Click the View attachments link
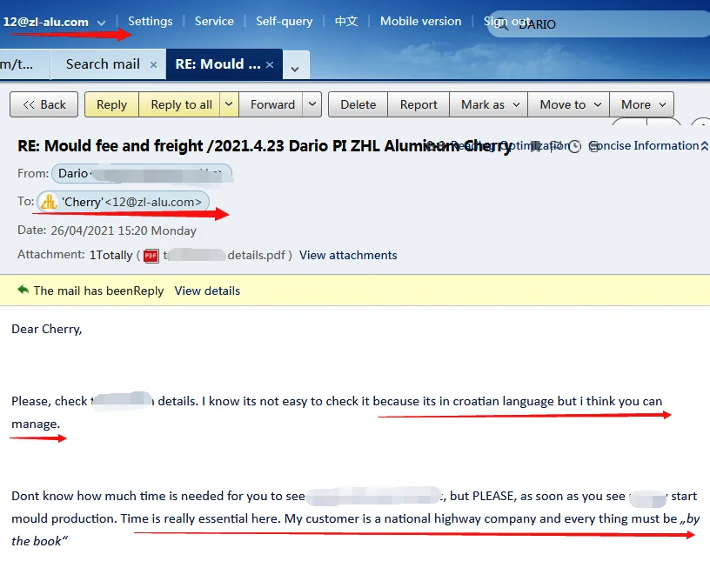 click(348, 256)
